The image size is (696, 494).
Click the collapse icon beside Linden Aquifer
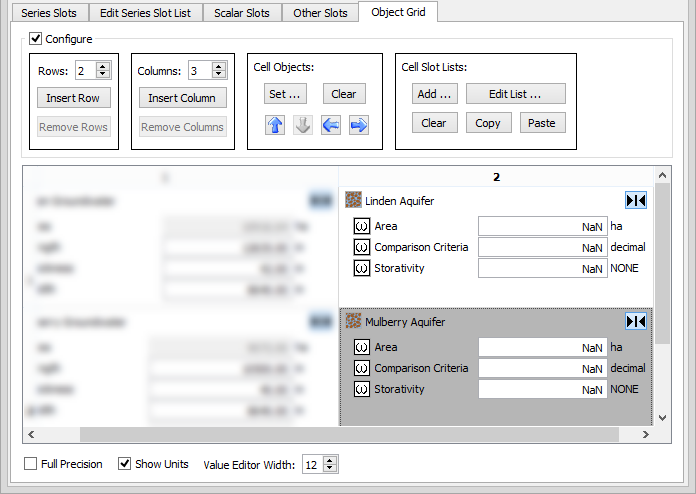click(635, 201)
